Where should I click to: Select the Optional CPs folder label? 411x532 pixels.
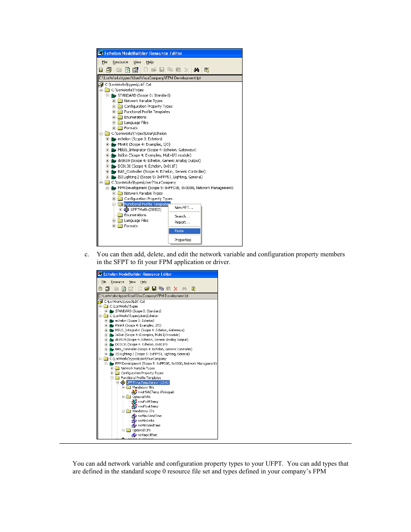click(141, 430)
